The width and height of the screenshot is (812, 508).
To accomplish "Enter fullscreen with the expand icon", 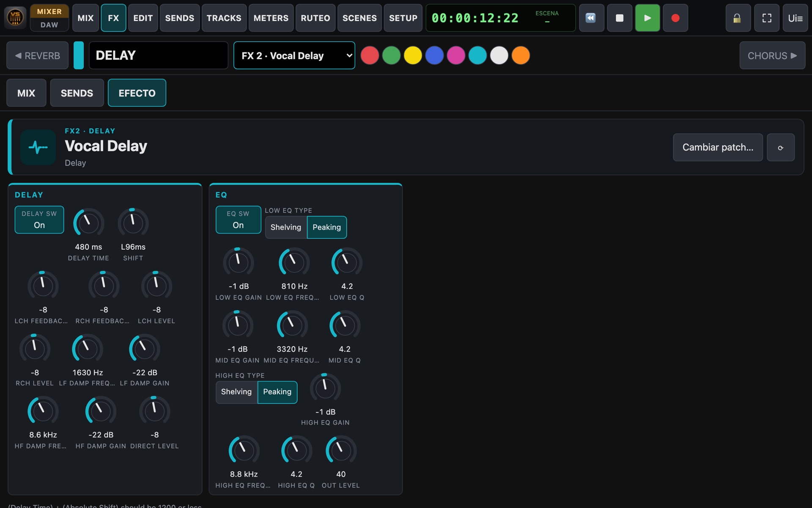I will [766, 18].
